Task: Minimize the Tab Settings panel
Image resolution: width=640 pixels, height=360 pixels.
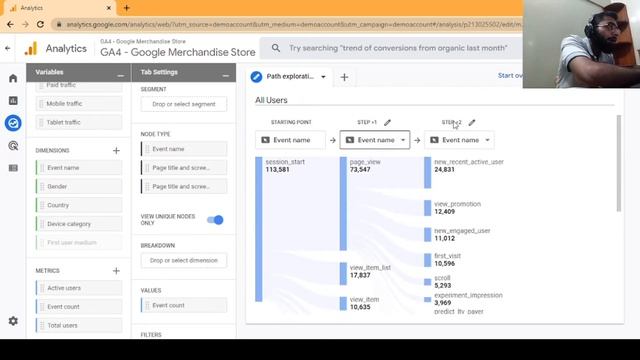Action: click(226, 75)
